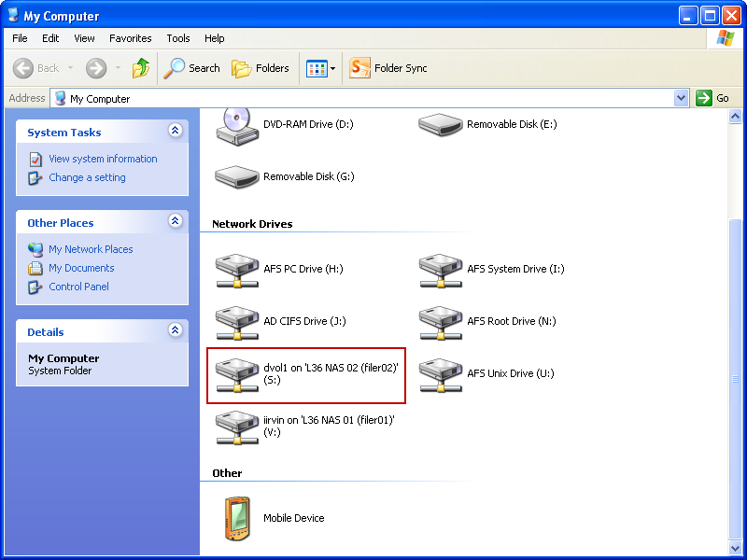
Task: Click the Go button
Action: tap(712, 98)
